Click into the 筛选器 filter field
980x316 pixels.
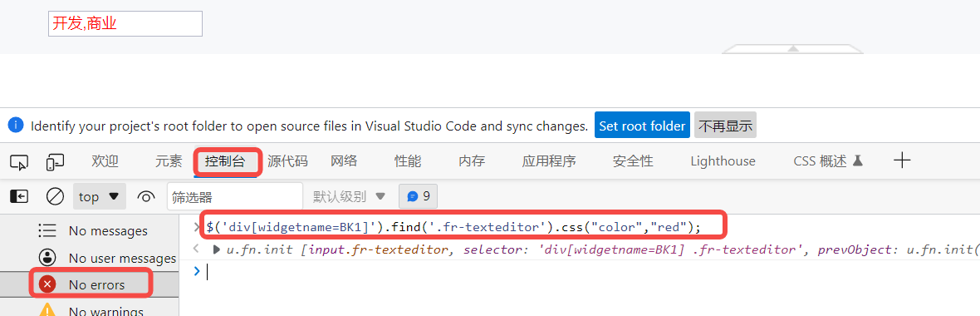pos(235,197)
